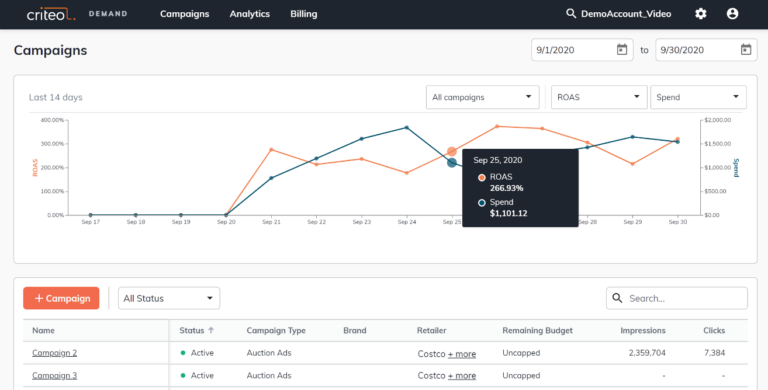This screenshot has height=390, width=768.
Task: Open the start date calendar icon
Action: (622, 49)
